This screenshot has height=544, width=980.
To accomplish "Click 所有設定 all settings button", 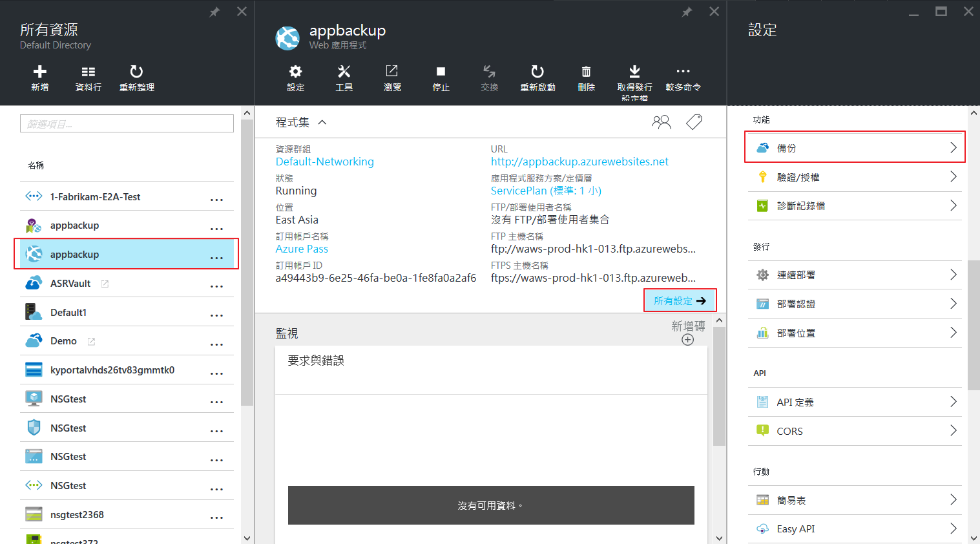I will pos(680,300).
